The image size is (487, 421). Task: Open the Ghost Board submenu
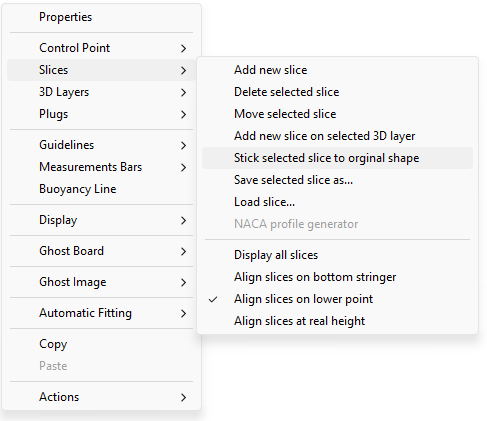pyautogui.click(x=101, y=251)
